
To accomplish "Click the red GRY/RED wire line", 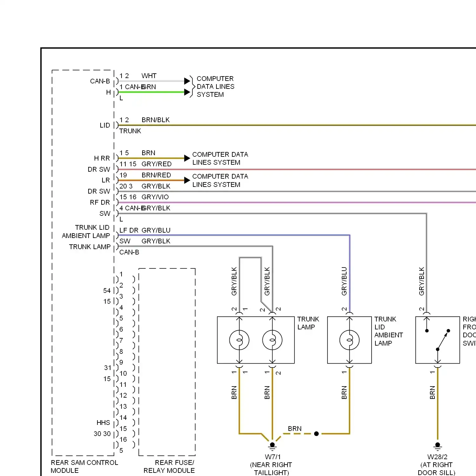I will pos(297,169).
